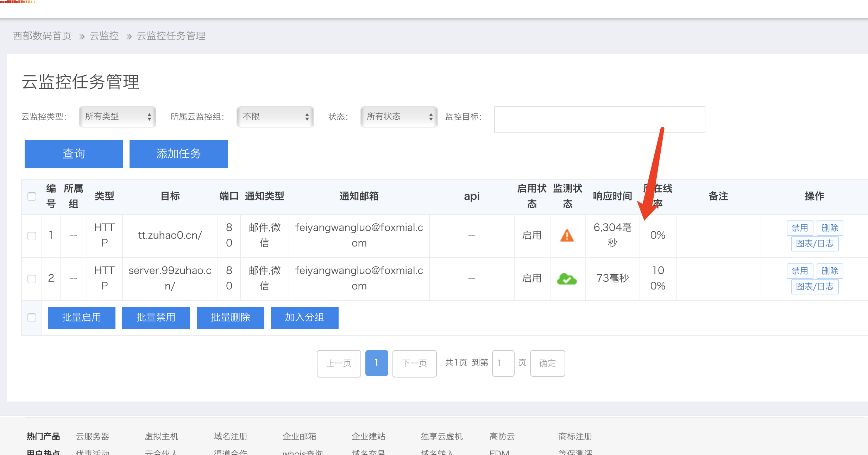Go to 西部数码首页 breadcrumb link
This screenshot has width=868, height=455.
[x=42, y=36]
